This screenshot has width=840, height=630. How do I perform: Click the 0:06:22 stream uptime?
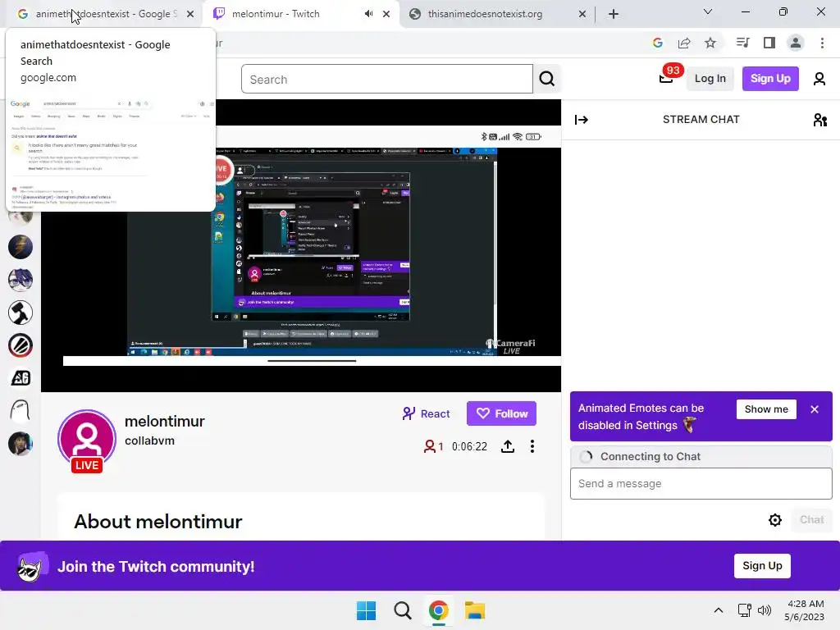click(469, 447)
